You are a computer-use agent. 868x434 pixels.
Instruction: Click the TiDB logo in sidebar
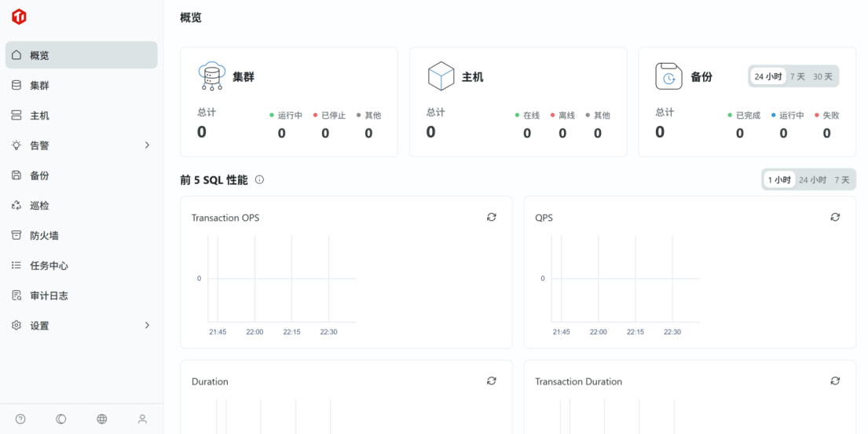pyautogui.click(x=19, y=17)
